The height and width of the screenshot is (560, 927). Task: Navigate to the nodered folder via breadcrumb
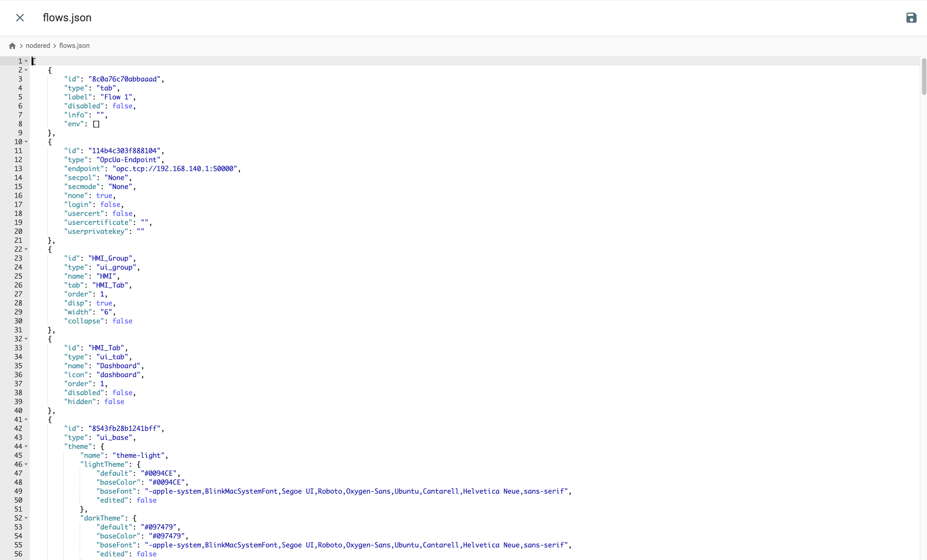[38, 45]
